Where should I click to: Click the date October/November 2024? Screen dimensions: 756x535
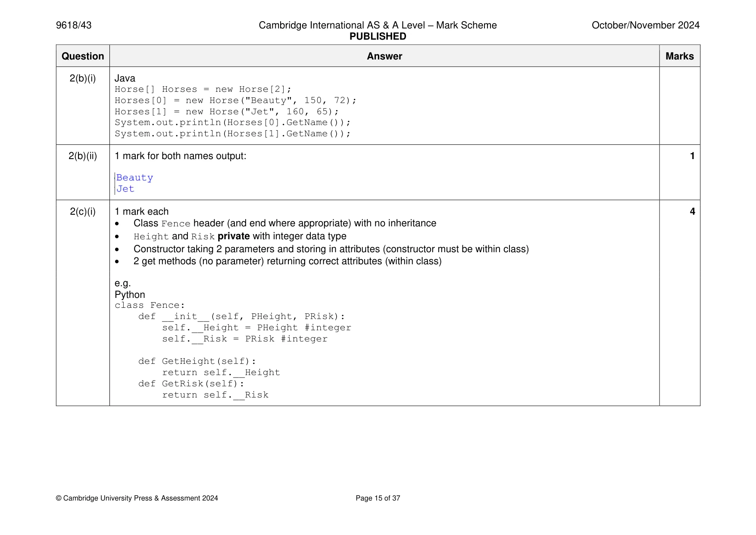click(646, 25)
